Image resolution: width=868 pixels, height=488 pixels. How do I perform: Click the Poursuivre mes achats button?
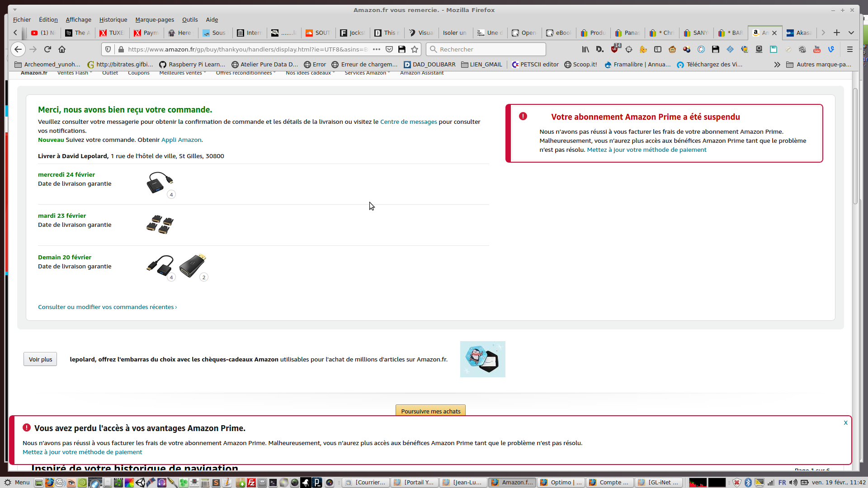click(x=430, y=411)
